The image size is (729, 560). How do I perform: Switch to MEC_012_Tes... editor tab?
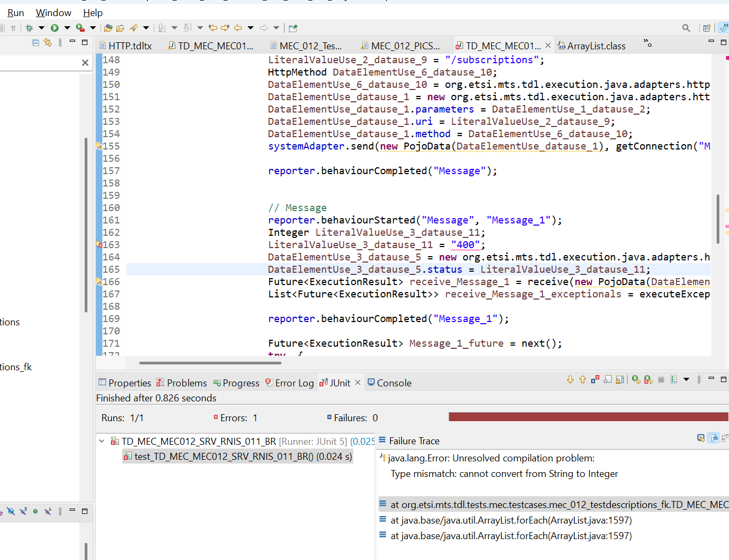[x=306, y=46]
